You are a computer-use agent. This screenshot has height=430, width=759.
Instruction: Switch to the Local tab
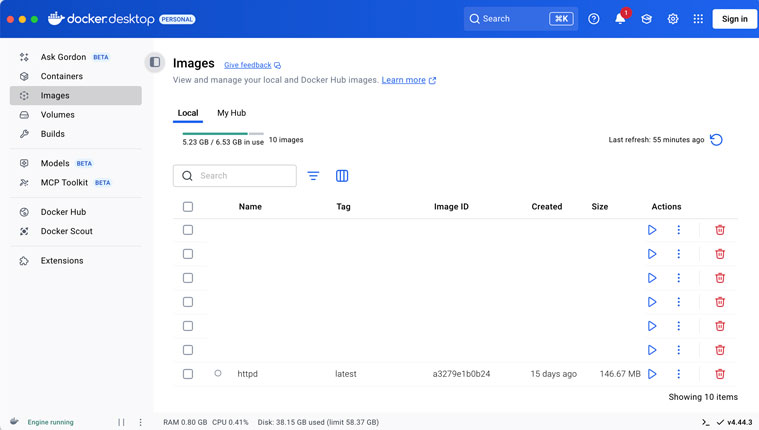point(188,113)
